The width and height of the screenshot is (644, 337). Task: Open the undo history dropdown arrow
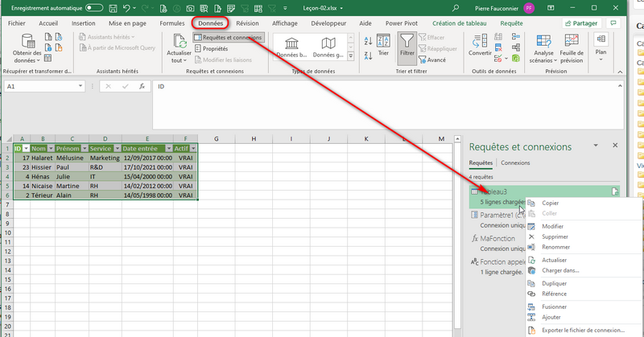(134, 8)
